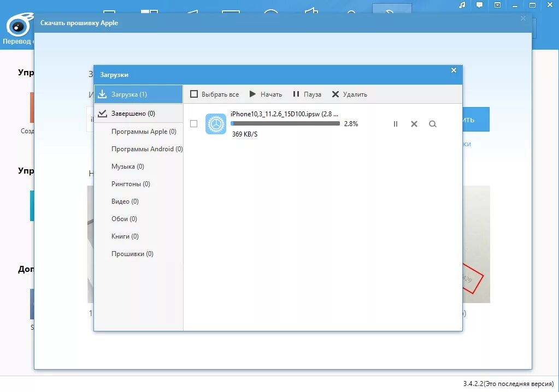Select Прошивки (0) in the sidebar

pos(132,253)
